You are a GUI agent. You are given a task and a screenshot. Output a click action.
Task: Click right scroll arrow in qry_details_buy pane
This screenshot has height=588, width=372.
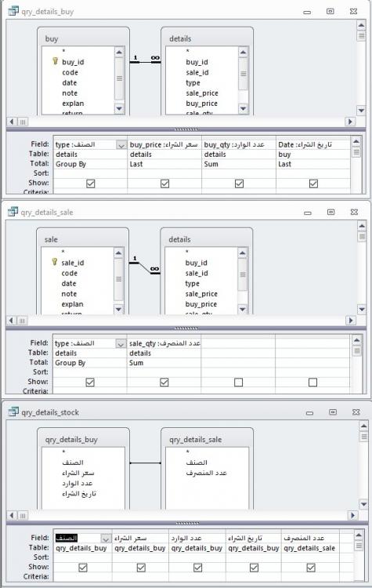tap(350, 122)
